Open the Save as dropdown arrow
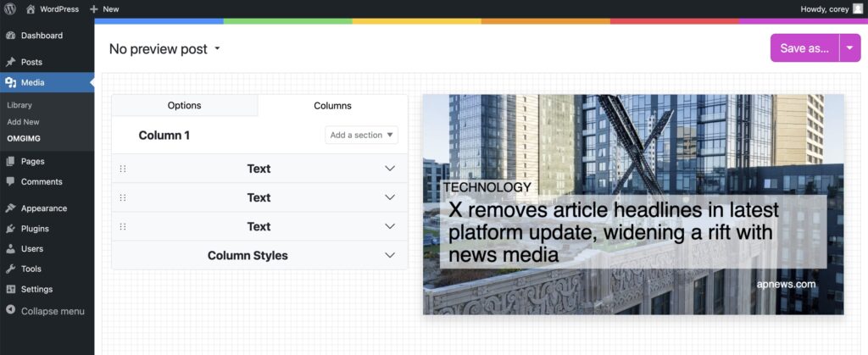 pos(850,48)
